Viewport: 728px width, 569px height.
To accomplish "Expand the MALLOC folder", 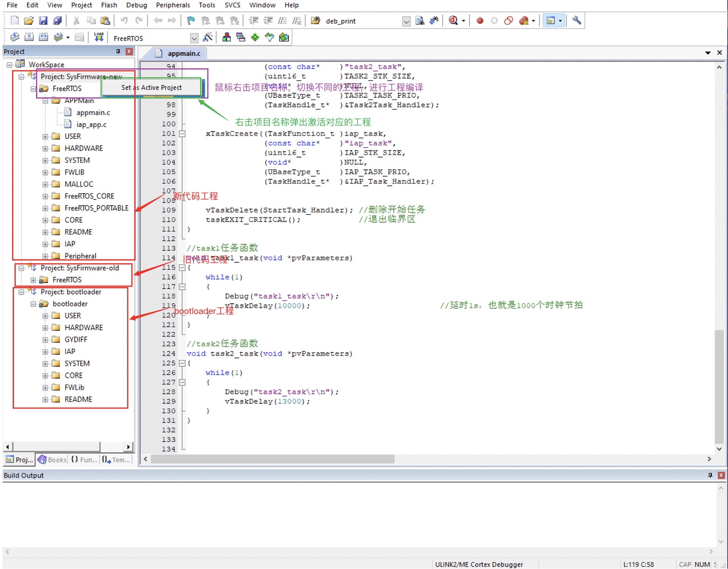I will point(45,184).
